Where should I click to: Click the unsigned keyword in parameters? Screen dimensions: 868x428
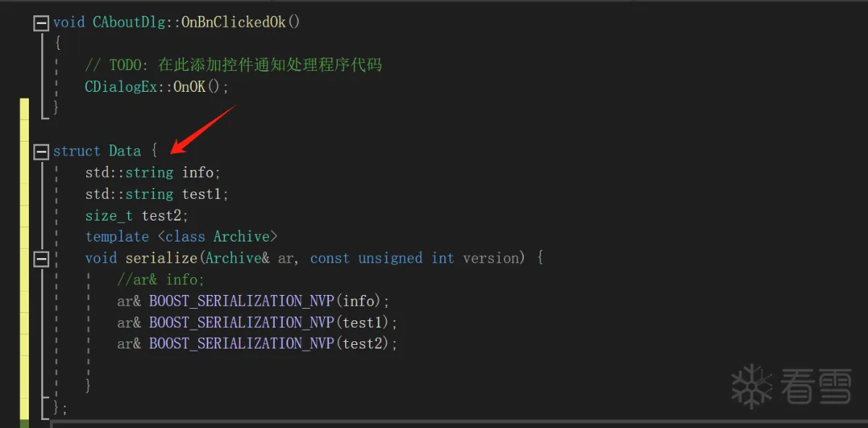point(390,258)
